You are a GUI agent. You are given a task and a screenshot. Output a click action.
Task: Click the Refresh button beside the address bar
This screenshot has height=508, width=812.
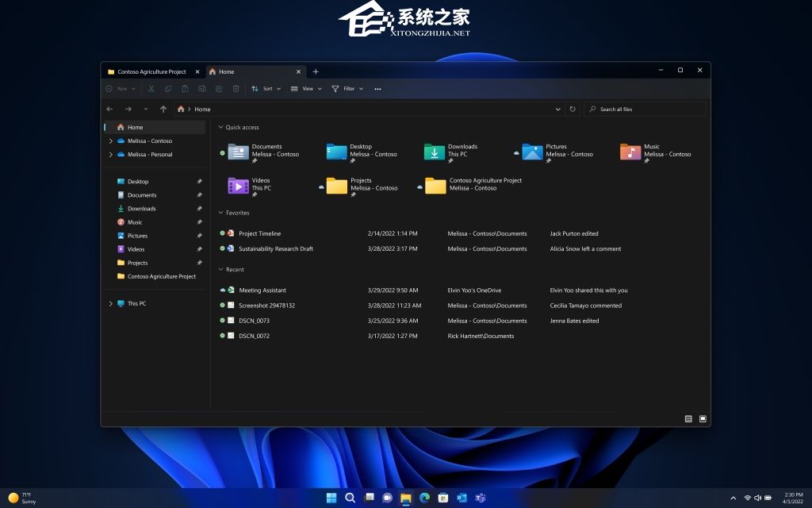click(573, 109)
